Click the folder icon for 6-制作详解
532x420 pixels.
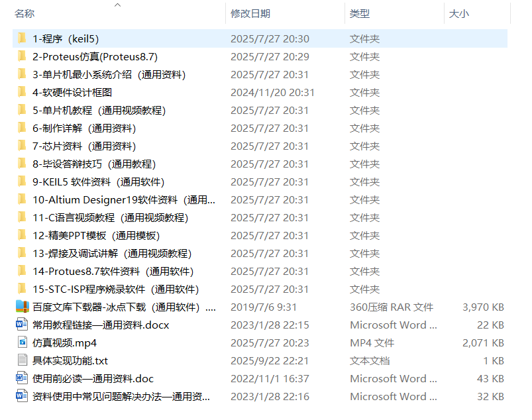[x=22, y=128]
